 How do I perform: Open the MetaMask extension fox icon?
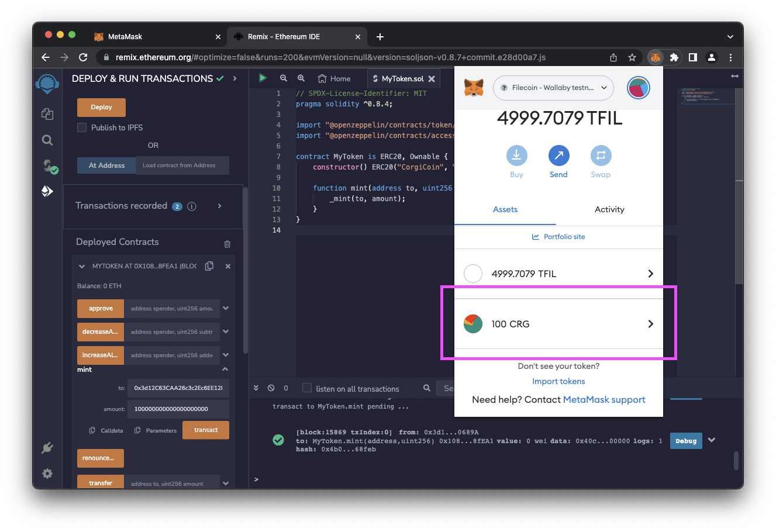click(x=656, y=57)
